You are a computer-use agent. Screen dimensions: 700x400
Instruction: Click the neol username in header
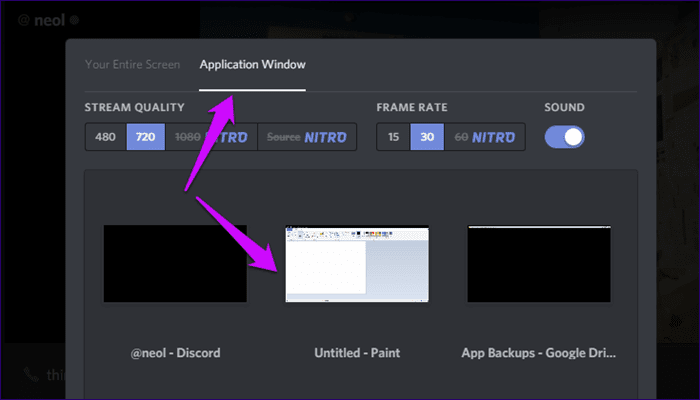coord(49,21)
